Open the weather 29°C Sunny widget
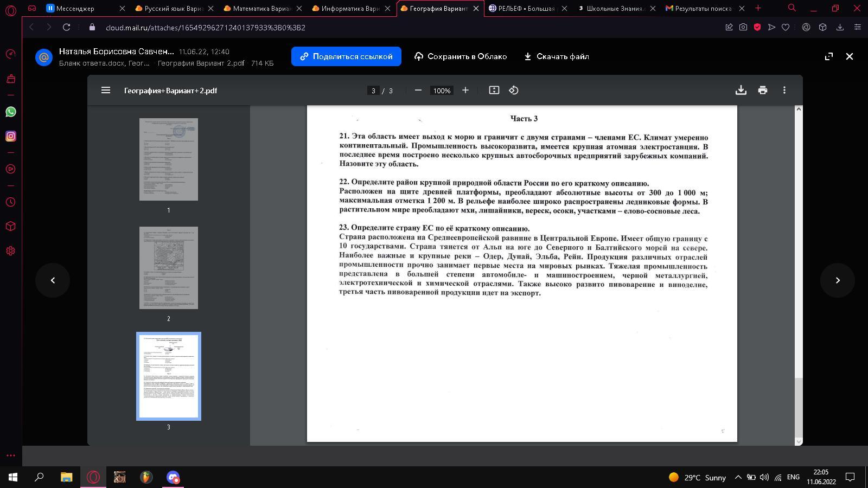 tap(698, 477)
